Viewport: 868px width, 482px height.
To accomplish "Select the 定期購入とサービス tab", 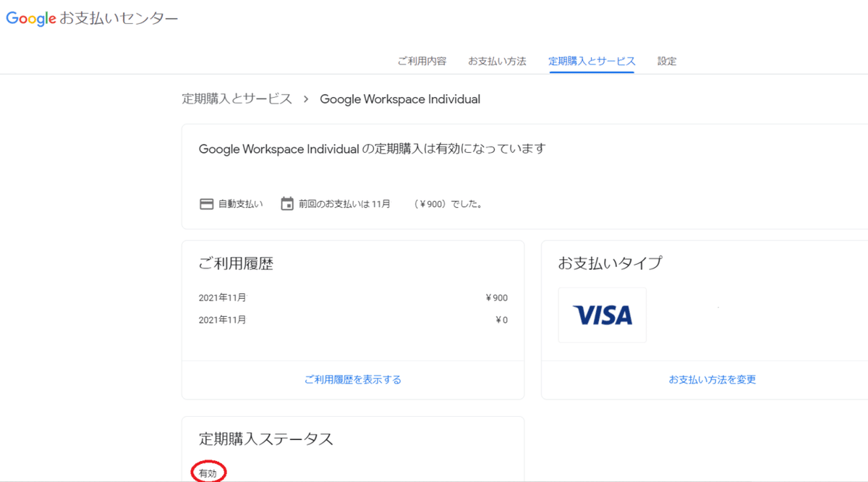I will pos(592,62).
